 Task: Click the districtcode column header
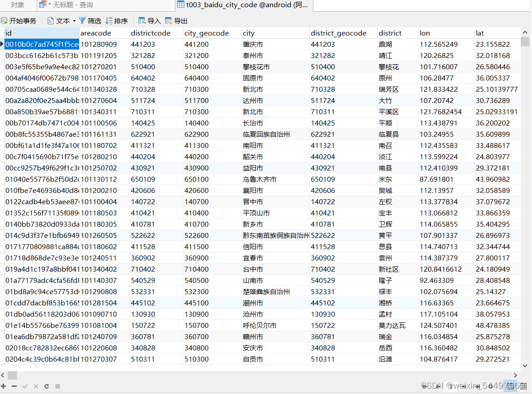click(156, 33)
